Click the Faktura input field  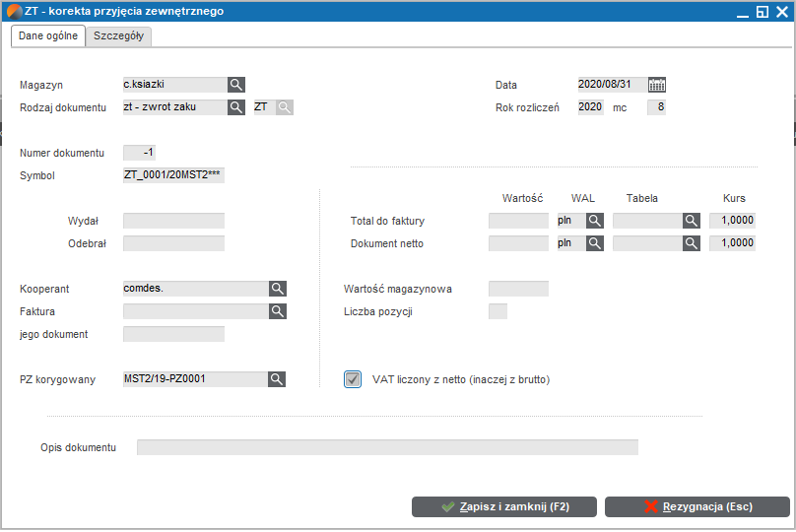click(x=196, y=311)
